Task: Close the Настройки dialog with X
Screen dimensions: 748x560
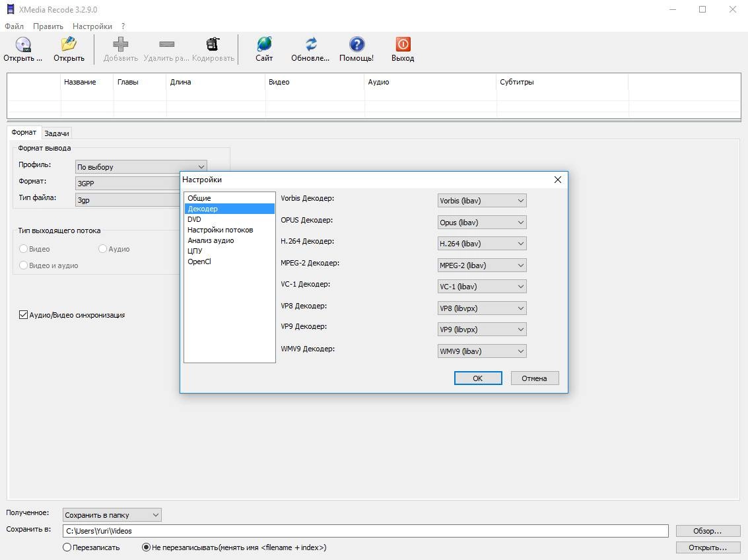Action: 558,180
